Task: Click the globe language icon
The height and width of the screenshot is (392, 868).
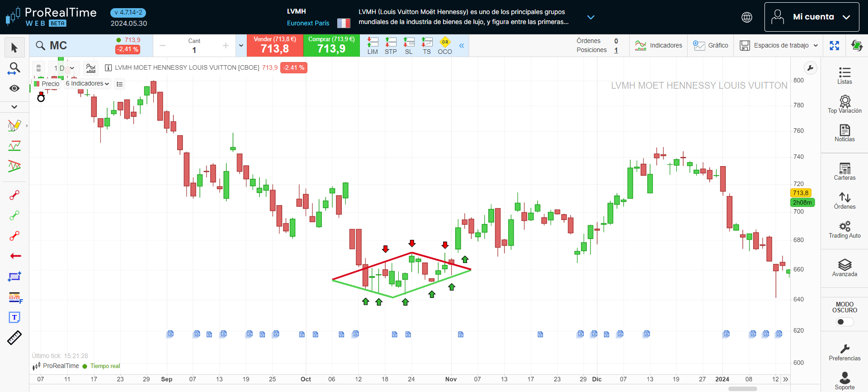Action: pyautogui.click(x=747, y=17)
